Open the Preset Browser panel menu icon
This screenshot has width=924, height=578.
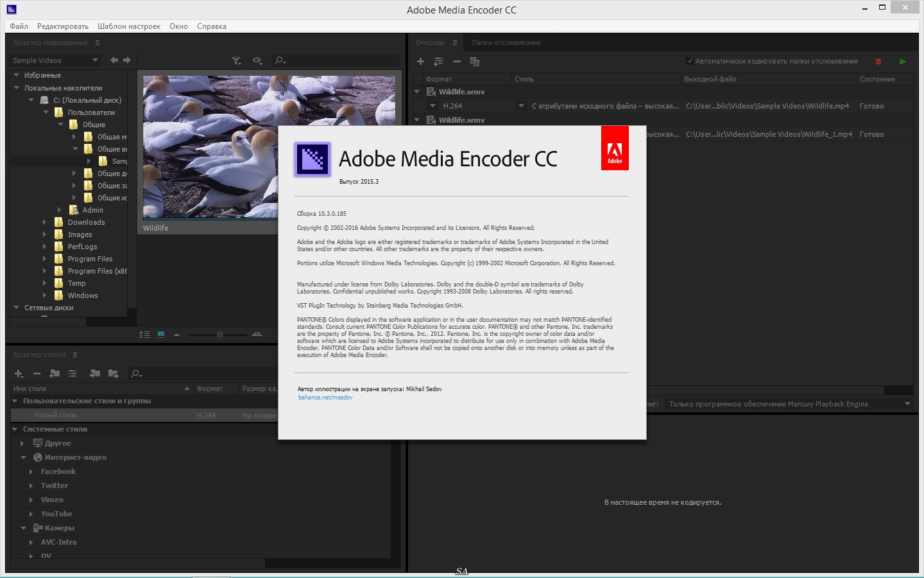(75, 355)
